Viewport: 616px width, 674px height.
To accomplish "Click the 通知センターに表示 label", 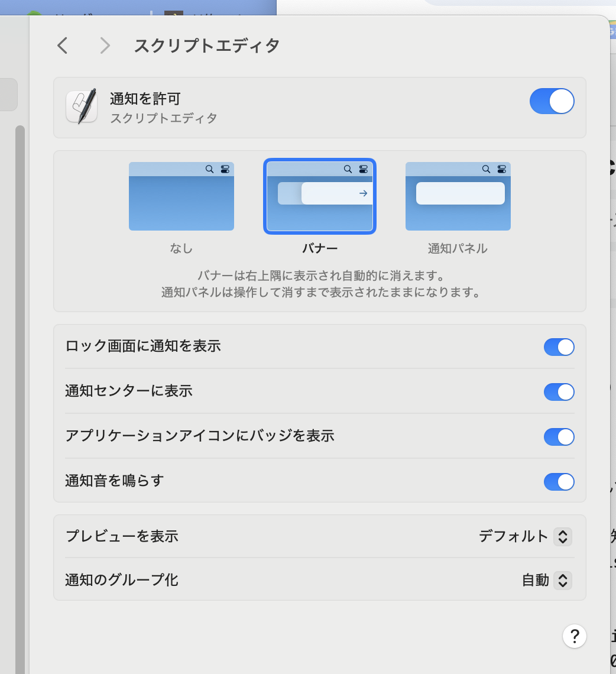I will click(x=128, y=391).
